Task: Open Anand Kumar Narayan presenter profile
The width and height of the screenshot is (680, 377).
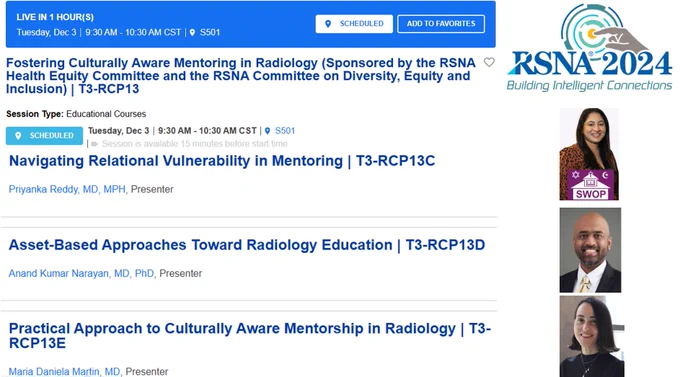Action: tap(81, 274)
